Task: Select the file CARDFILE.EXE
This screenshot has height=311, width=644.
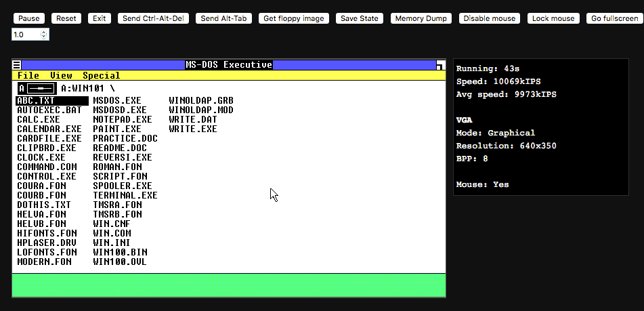Action: (49, 138)
